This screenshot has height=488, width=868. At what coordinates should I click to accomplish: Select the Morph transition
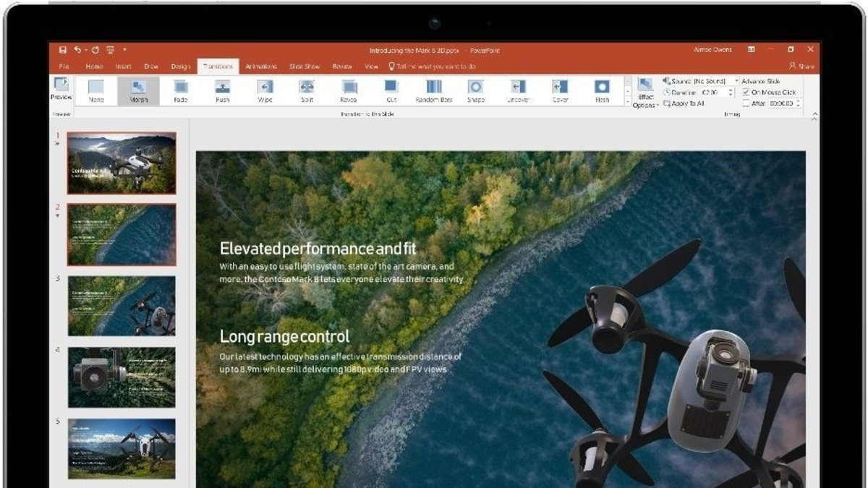137,91
